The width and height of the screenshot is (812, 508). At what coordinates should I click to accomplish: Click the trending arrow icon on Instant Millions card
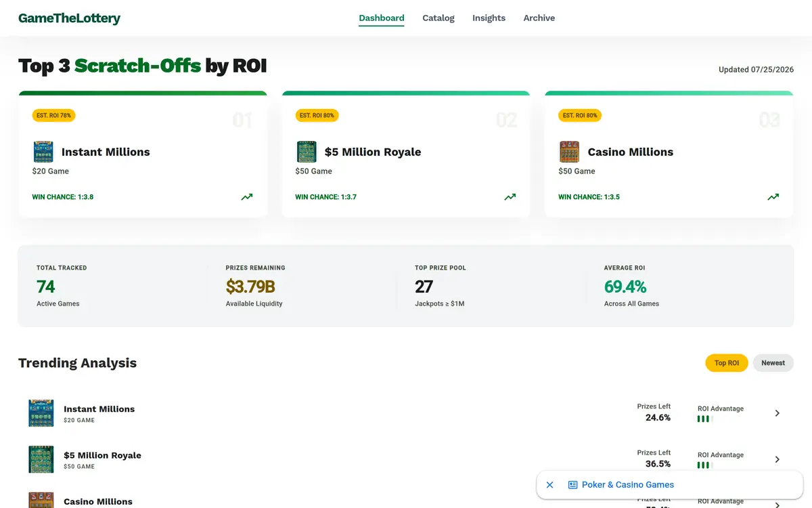pyautogui.click(x=247, y=197)
